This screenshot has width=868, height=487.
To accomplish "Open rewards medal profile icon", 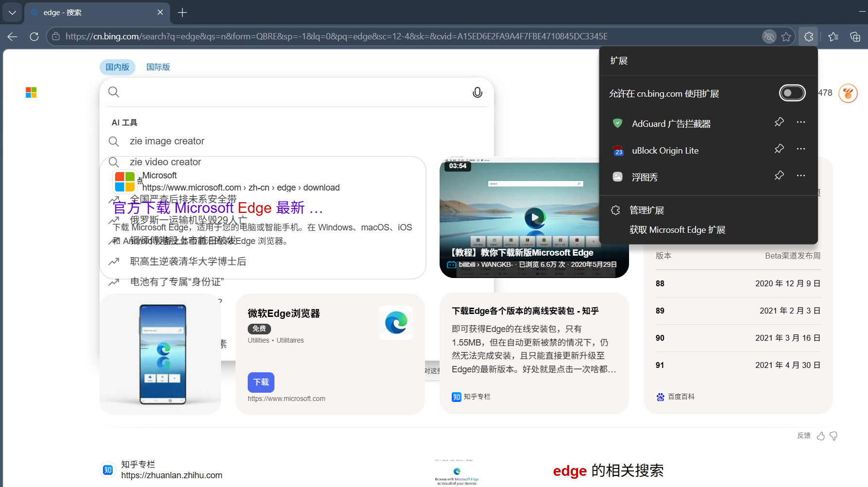I will point(848,93).
